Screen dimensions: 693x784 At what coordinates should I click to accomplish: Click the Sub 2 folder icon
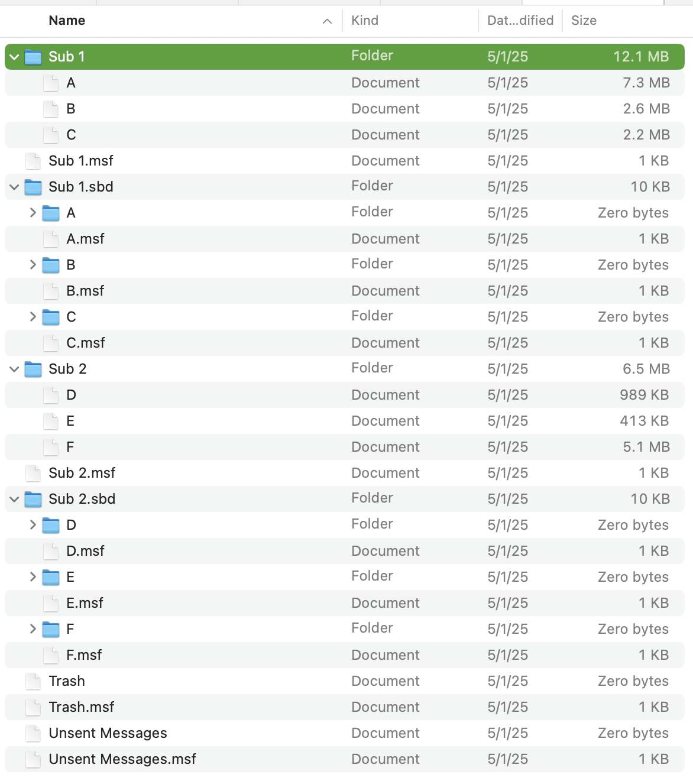tap(33, 369)
